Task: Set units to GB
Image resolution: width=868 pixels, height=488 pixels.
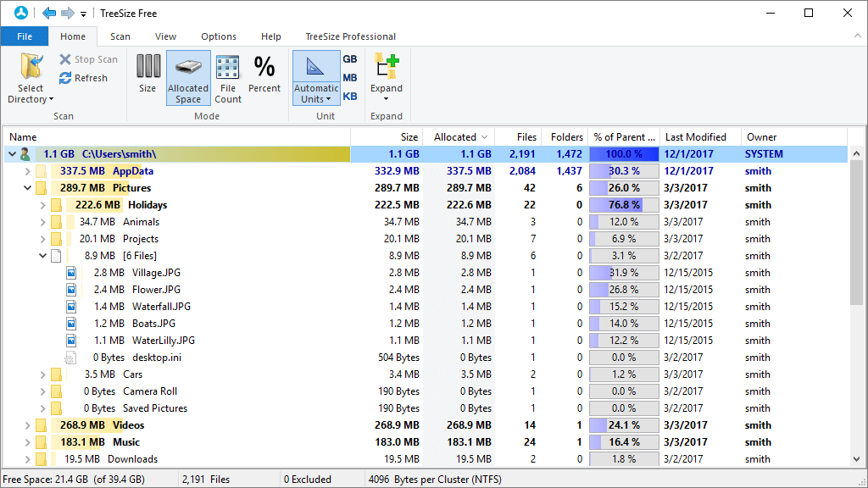Action: tap(349, 58)
